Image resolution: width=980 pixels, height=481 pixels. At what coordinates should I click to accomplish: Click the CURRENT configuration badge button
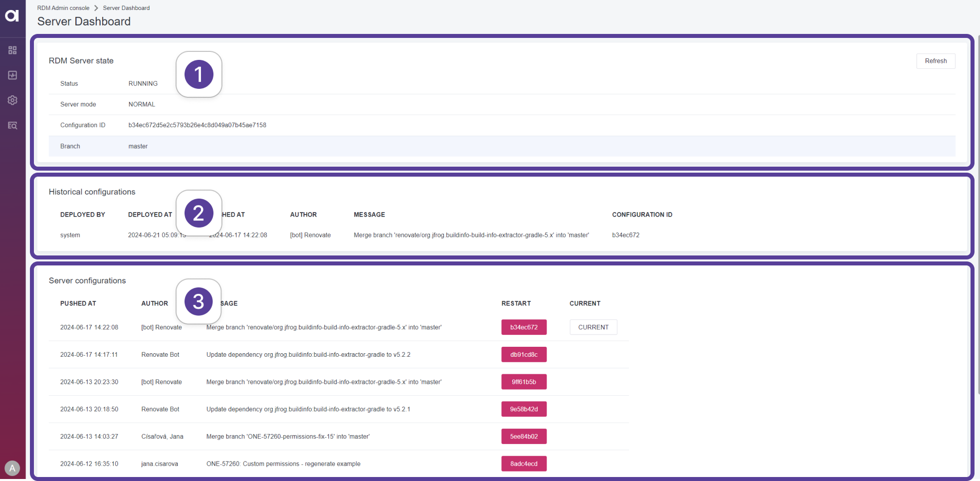(593, 327)
